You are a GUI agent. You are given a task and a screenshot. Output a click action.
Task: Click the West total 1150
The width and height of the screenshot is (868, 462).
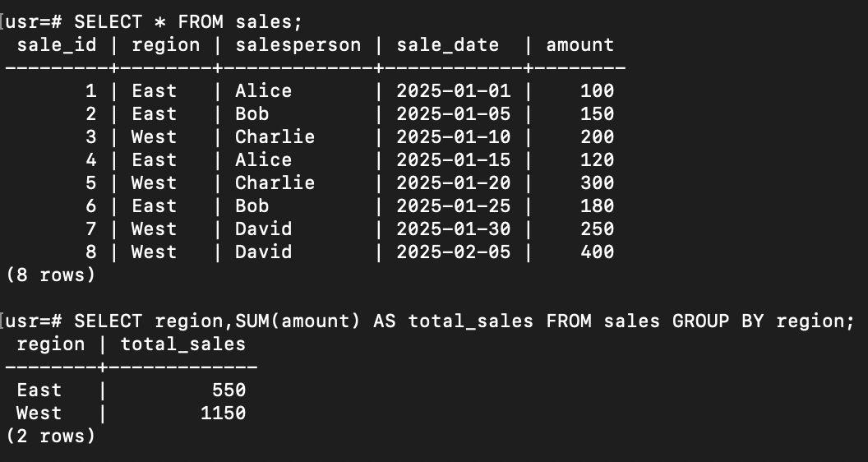click(x=223, y=413)
